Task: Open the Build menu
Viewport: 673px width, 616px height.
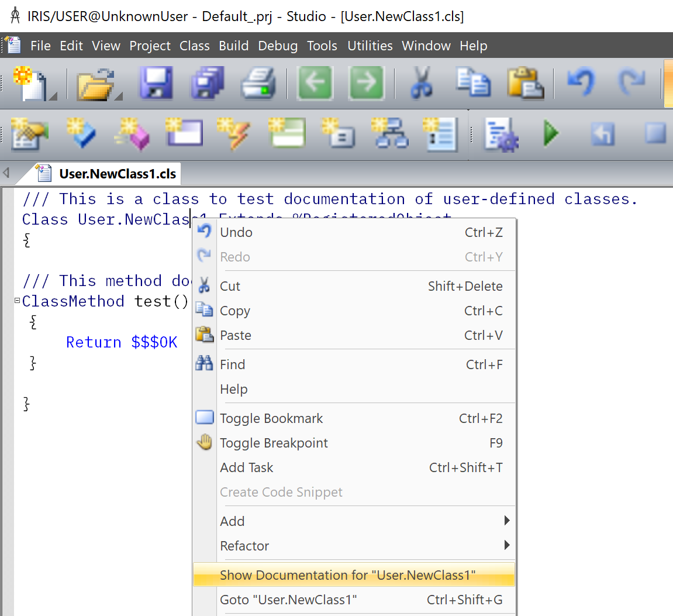Action: coord(233,46)
